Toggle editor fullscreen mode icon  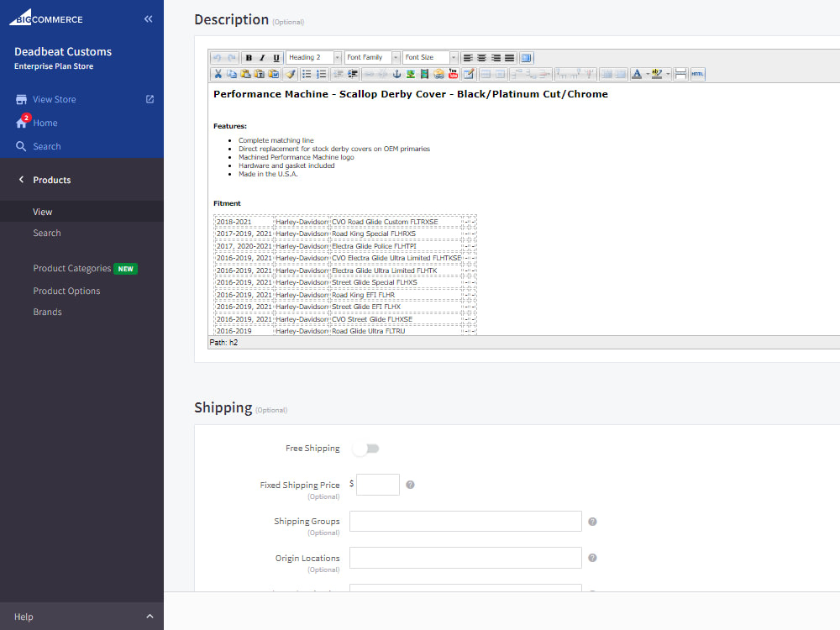point(526,57)
